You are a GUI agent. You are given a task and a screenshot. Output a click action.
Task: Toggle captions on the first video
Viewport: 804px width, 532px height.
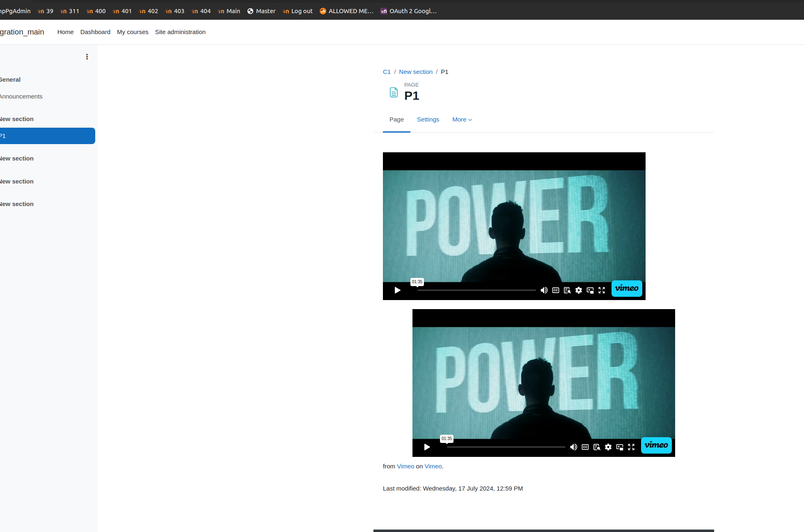pos(556,290)
